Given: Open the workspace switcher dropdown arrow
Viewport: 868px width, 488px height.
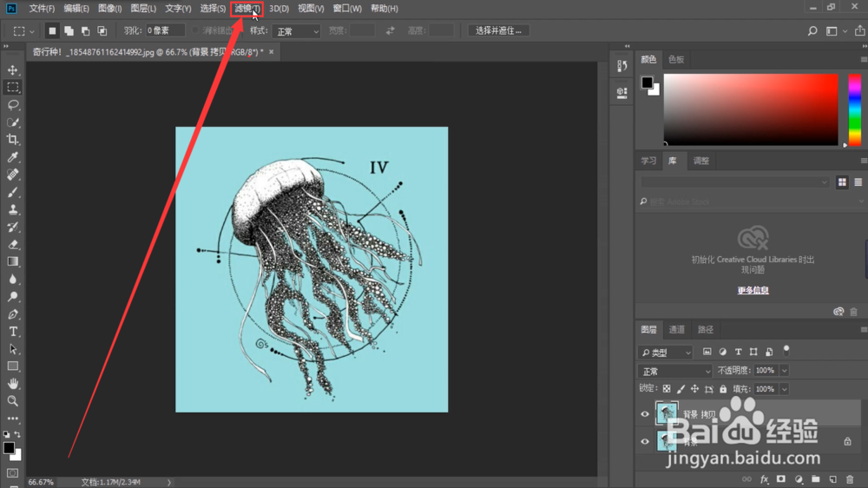Looking at the screenshot, I should click(x=845, y=31).
